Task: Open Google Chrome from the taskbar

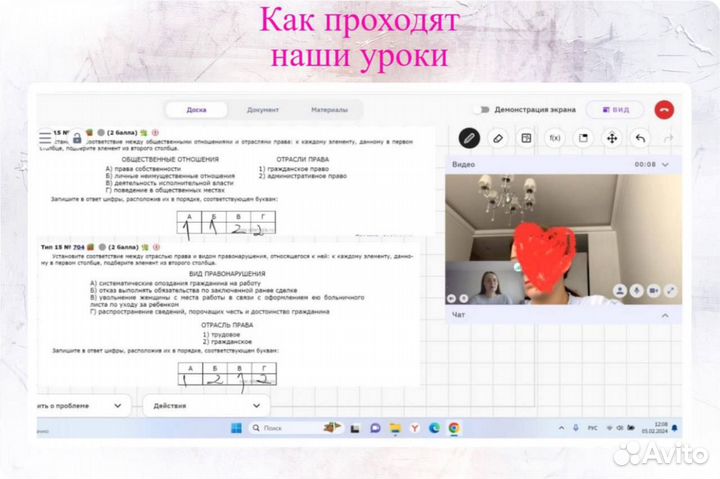Action: point(454,428)
